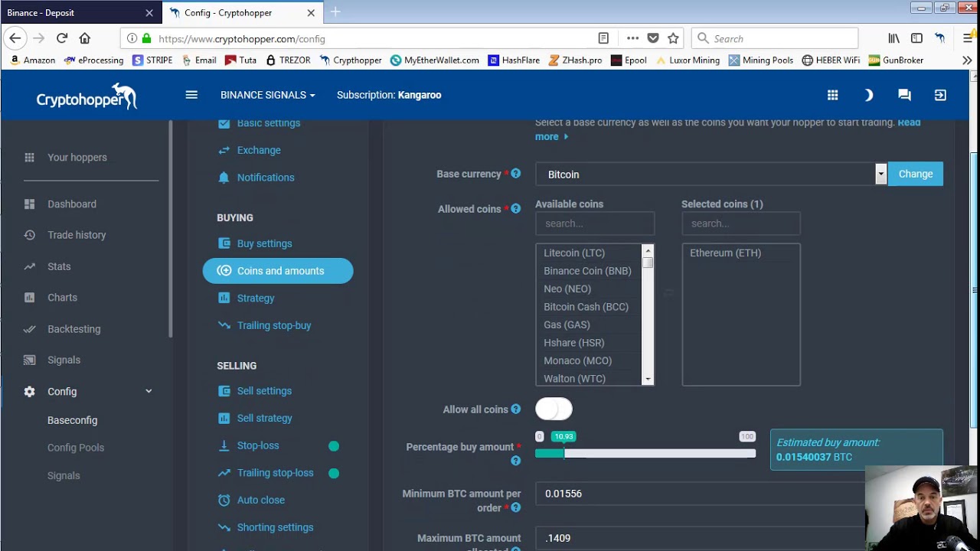Click the Change base currency button
980x551 pixels.
[916, 174]
